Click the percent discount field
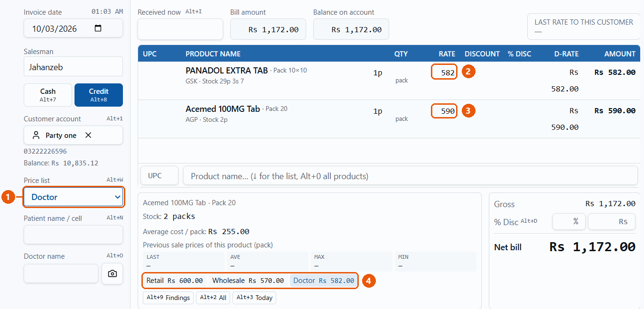This screenshot has height=309, width=644. tap(569, 221)
